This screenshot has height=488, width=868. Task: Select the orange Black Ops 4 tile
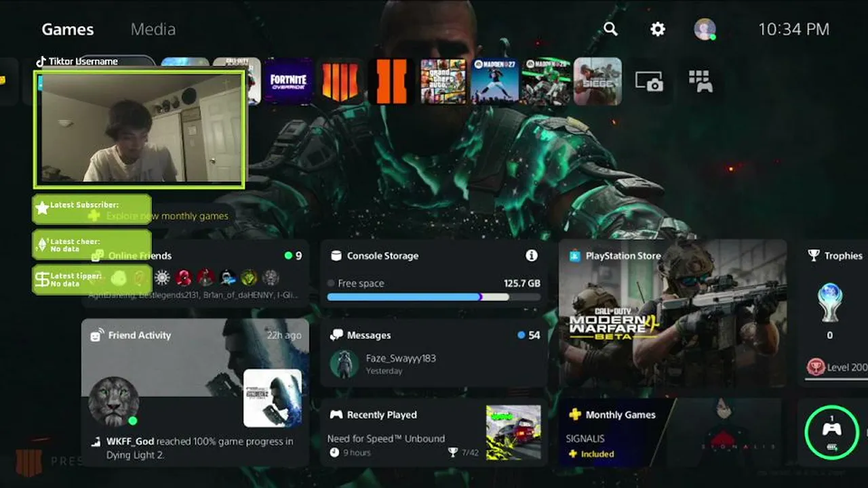click(340, 81)
